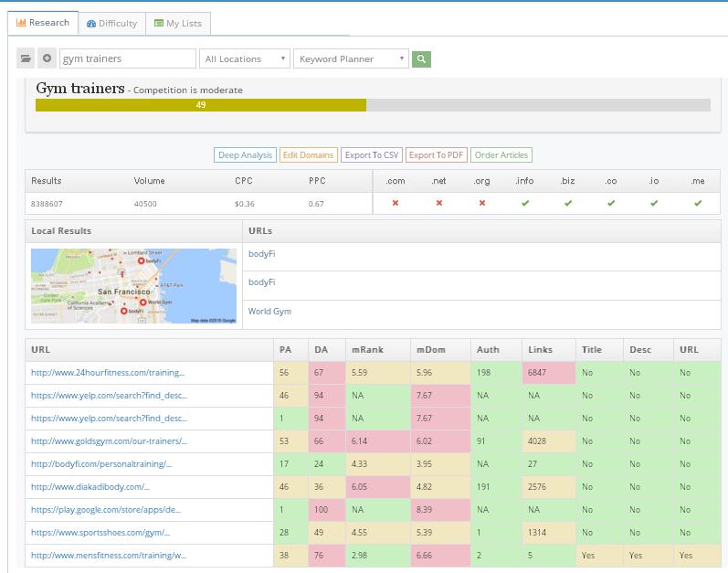Open the My Lists tab
This screenshot has width=728, height=573.
coord(178,23)
